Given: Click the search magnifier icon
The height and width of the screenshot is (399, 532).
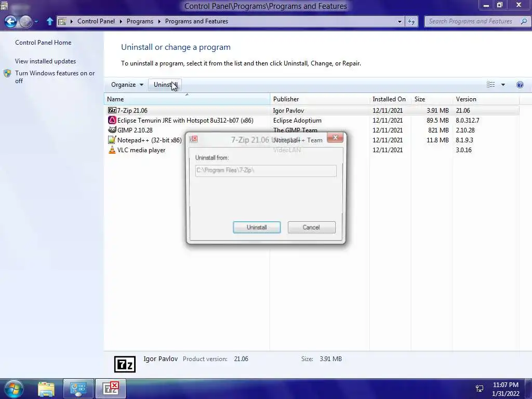Looking at the screenshot, I should pyautogui.click(x=524, y=21).
